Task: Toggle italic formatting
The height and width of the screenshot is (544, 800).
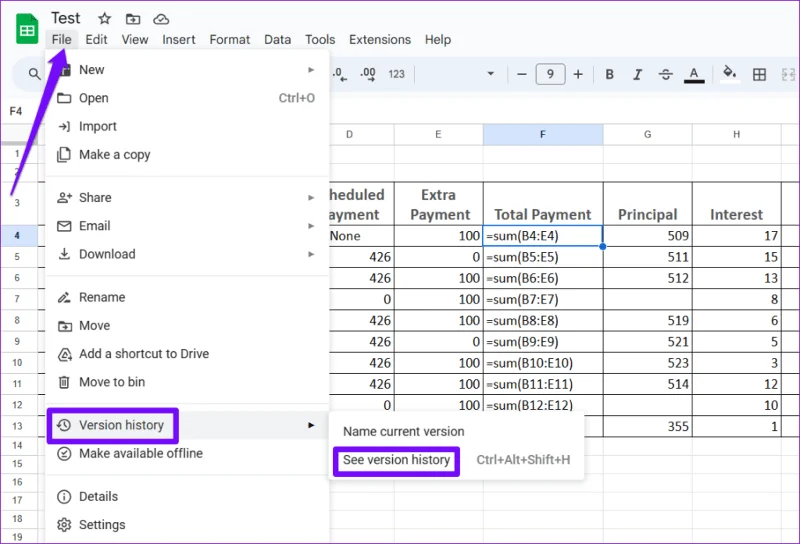Action: (637, 75)
